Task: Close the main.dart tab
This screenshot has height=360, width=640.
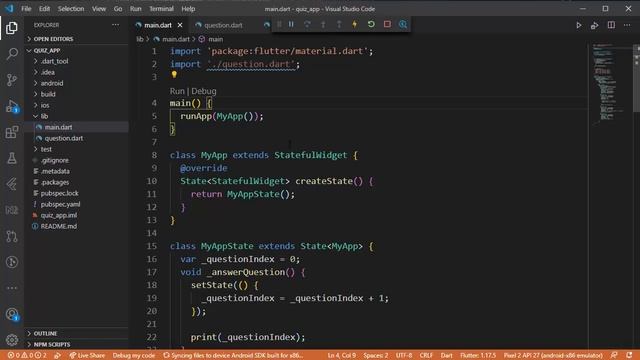Action: [180, 25]
